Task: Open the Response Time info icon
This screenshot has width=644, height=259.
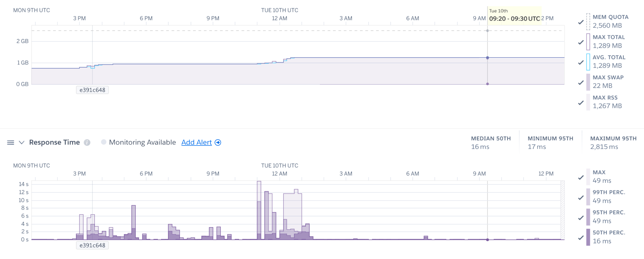Action: click(x=87, y=142)
